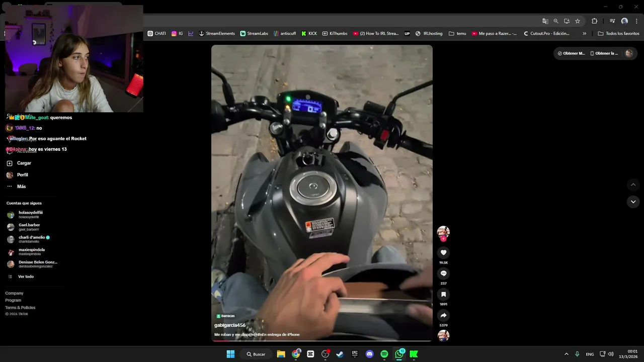
Task: Open the KiThumbs bookmark
Action: [335, 34]
